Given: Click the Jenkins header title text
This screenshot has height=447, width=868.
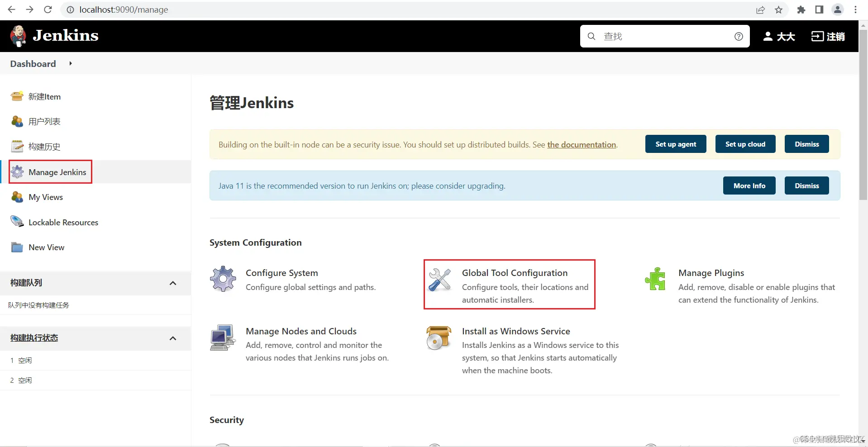Looking at the screenshot, I should 66,35.
